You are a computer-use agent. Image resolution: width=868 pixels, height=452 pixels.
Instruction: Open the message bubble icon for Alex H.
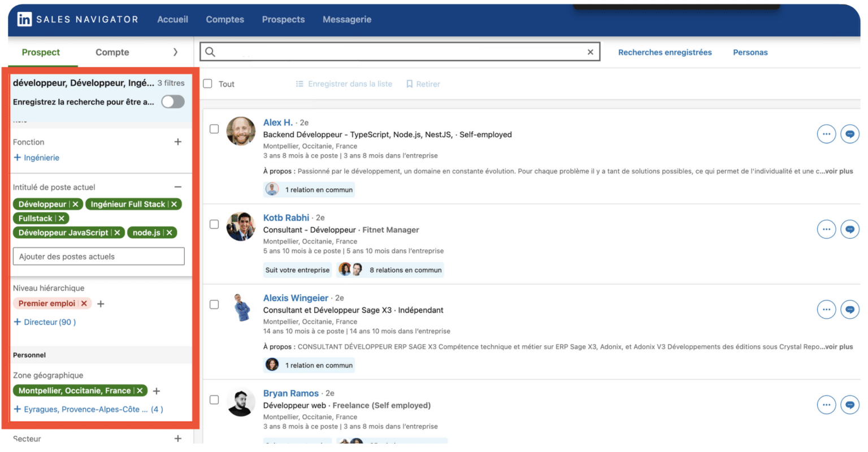[x=850, y=134]
